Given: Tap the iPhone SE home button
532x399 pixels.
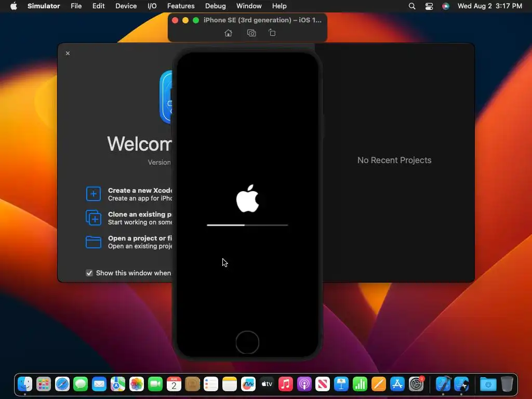Looking at the screenshot, I should 247,342.
